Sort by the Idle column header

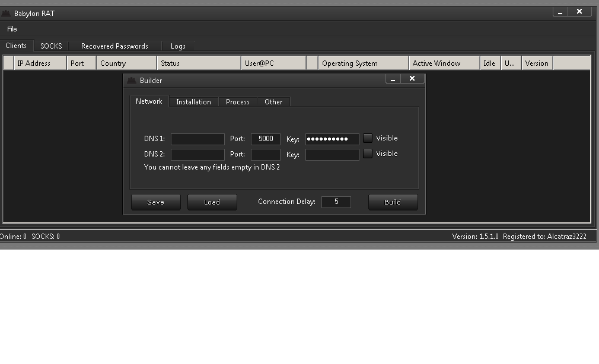490,63
